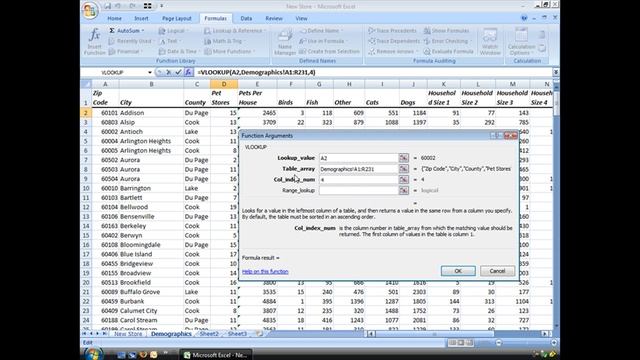Screen dimensions: 640x360
Task: Select cell with city Buffalo Grove
Action: [x=151, y=292]
